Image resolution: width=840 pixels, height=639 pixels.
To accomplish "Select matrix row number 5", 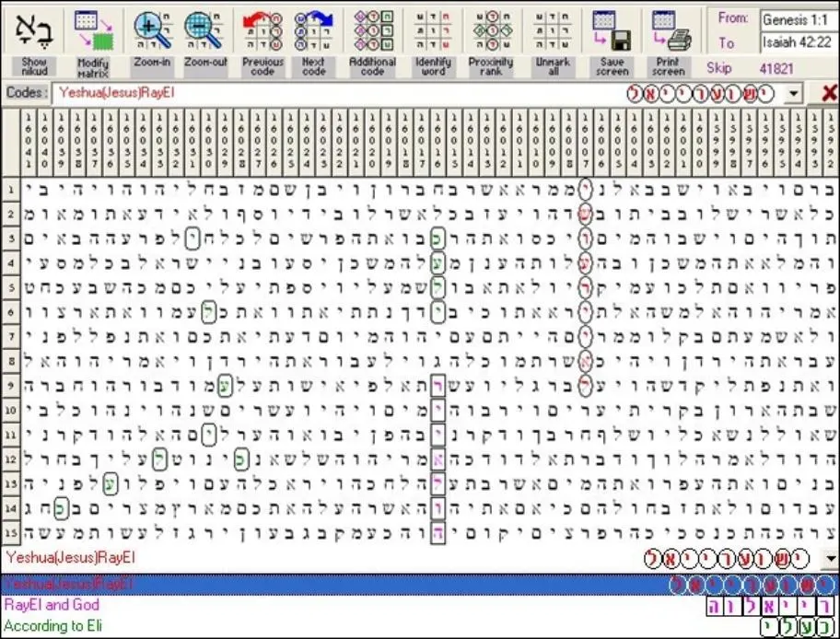I will tap(11, 287).
